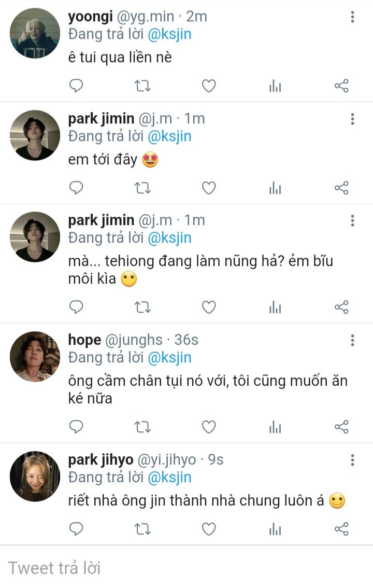
Task: Open @ksjin link in park jihyo's reply
Action: [x=170, y=477]
